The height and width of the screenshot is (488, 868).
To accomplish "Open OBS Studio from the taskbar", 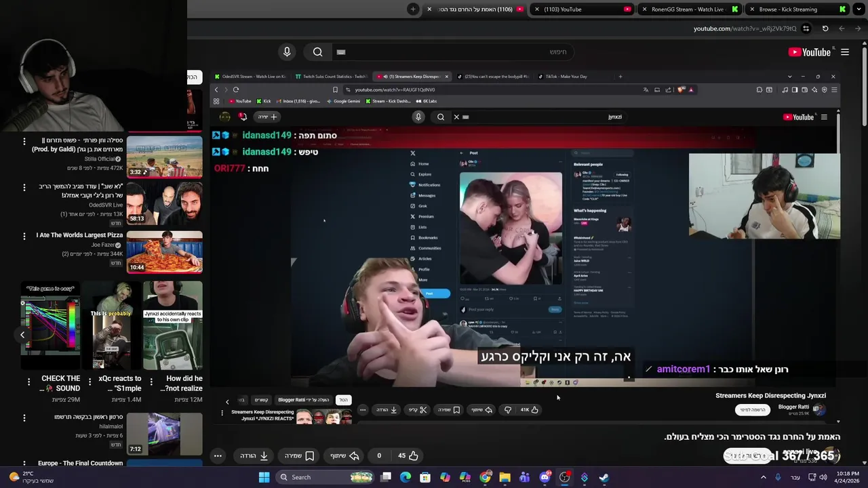I will pyautogui.click(x=564, y=477).
